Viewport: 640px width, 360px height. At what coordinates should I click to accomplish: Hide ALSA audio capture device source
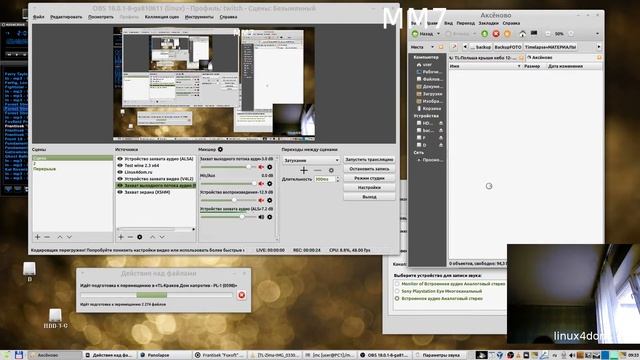[120, 159]
